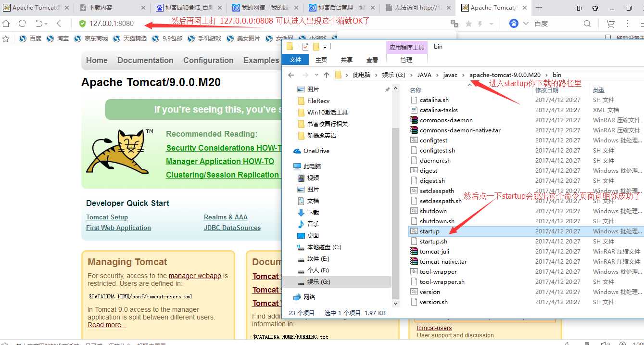
Task: Click the browser home icon
Action: tap(6, 24)
